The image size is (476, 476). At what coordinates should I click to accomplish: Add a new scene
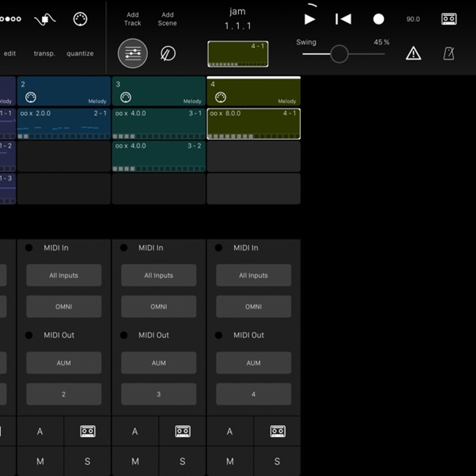click(167, 19)
